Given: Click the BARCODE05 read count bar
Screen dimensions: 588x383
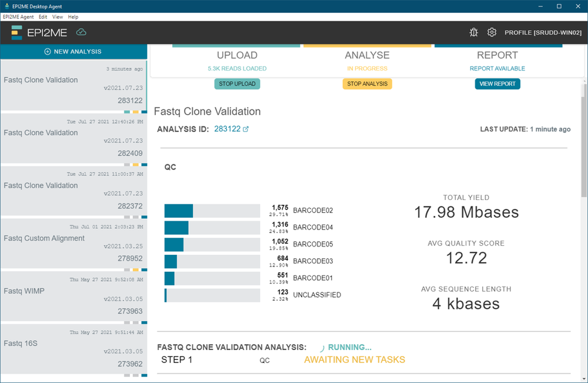Looking at the screenshot, I should coord(212,245).
